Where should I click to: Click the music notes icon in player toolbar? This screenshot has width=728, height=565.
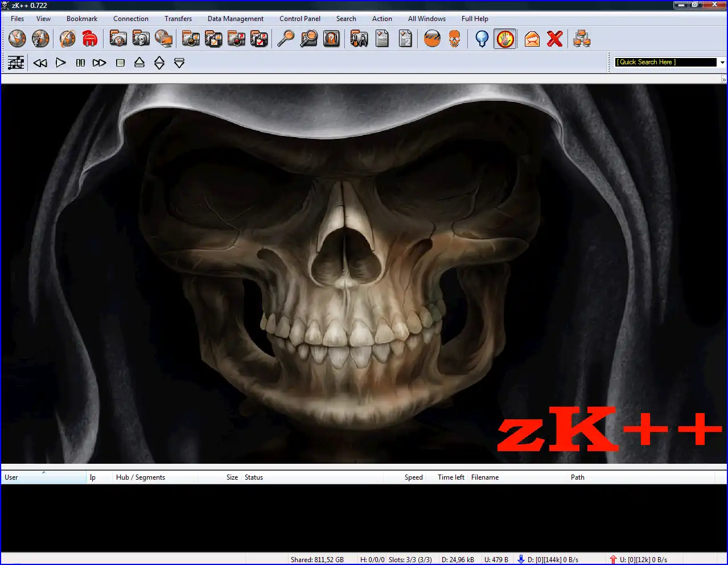click(x=16, y=63)
